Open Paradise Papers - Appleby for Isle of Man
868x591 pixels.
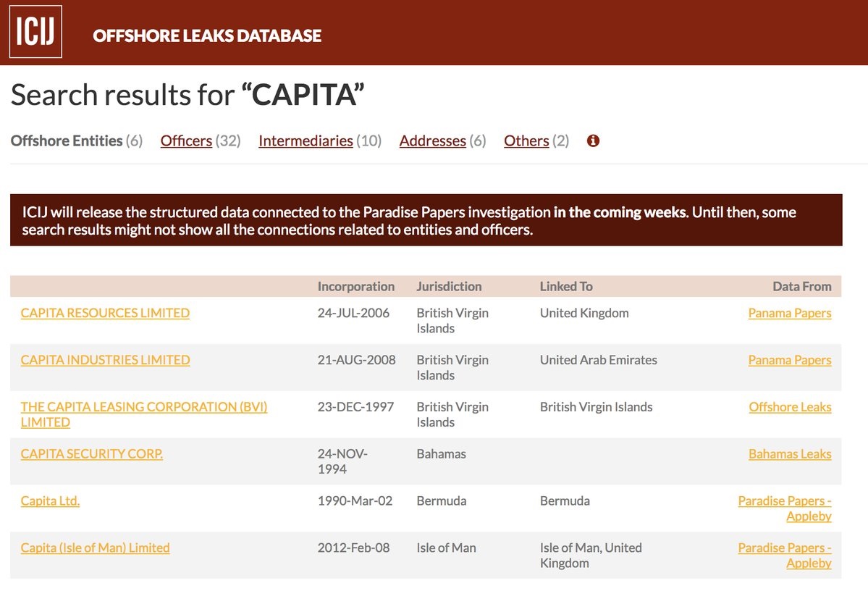pos(785,556)
